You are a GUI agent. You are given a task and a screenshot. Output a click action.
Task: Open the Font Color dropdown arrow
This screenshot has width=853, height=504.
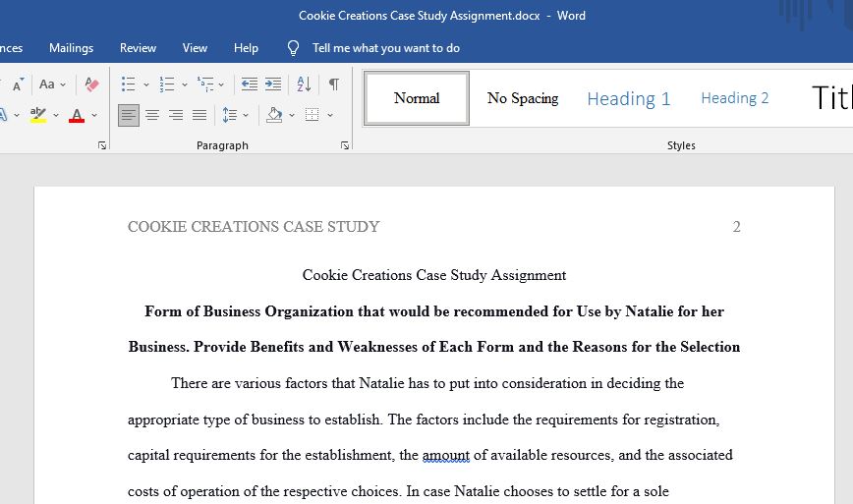click(94, 115)
